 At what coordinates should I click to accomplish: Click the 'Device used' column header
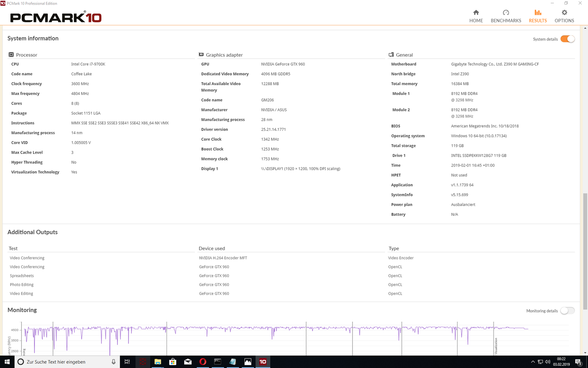coord(212,248)
